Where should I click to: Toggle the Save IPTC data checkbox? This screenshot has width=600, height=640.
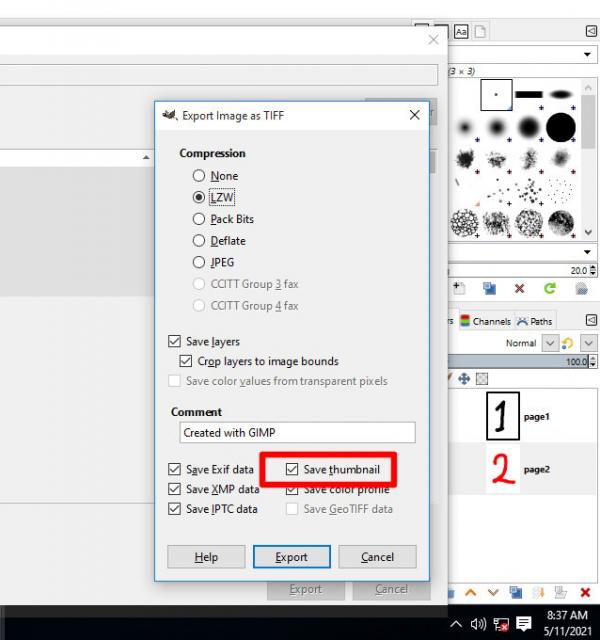pyautogui.click(x=213, y=509)
